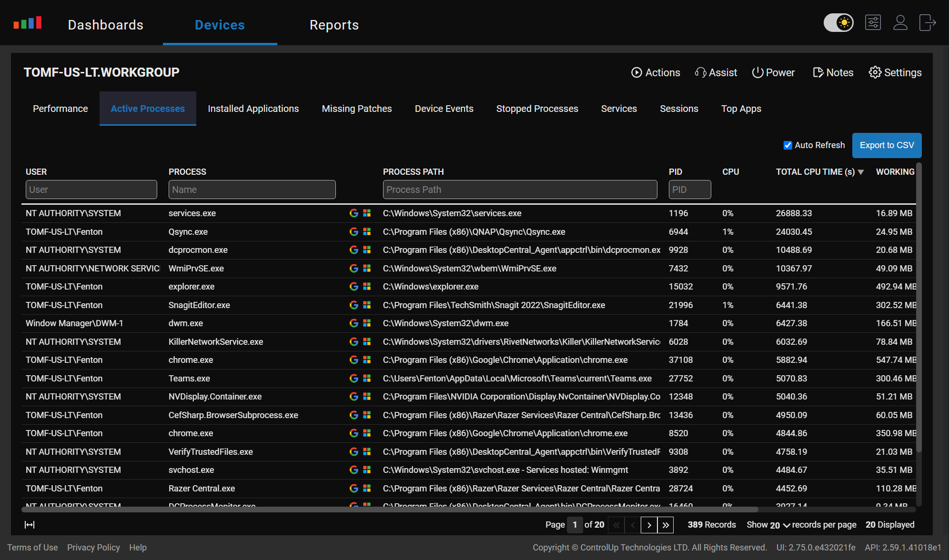This screenshot has width=949, height=560.
Task: Windows icon for VerifyTrustedFiles.exe row
Action: click(367, 452)
